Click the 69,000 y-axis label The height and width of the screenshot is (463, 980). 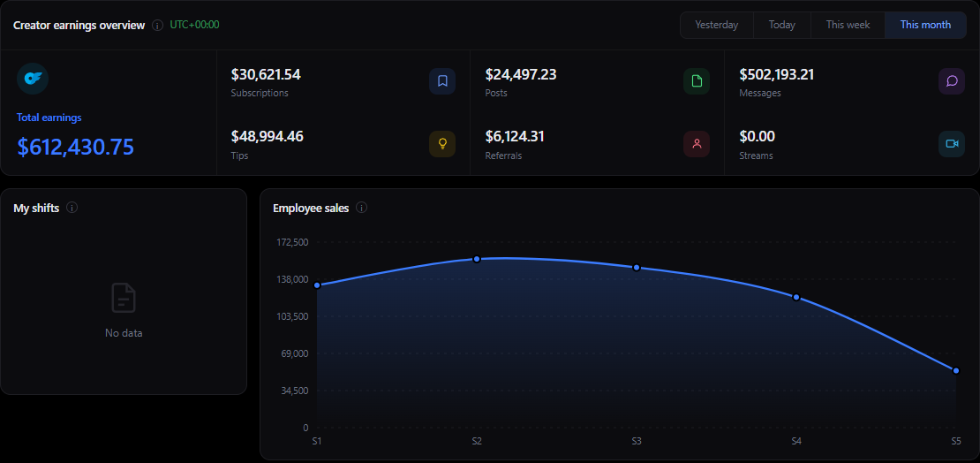click(296, 353)
